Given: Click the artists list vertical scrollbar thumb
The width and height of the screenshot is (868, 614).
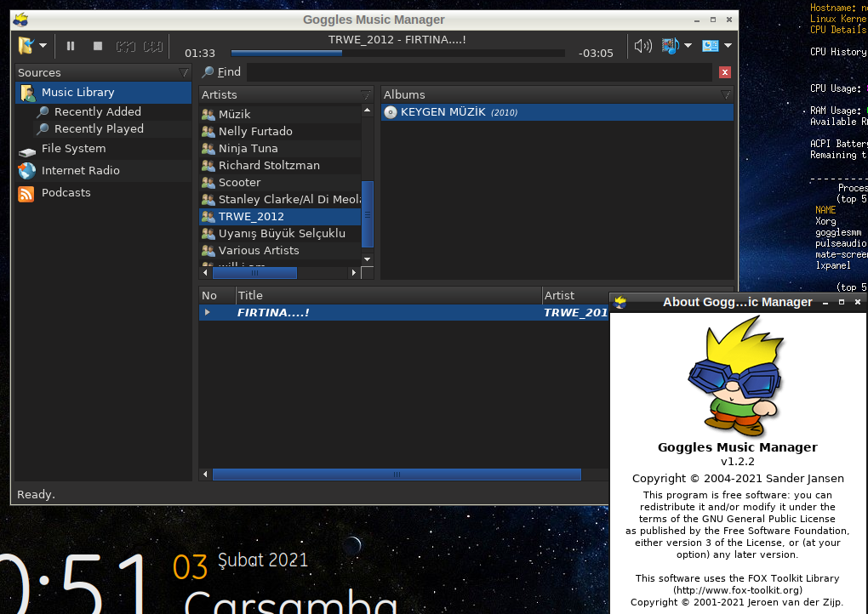Looking at the screenshot, I should tap(367, 214).
